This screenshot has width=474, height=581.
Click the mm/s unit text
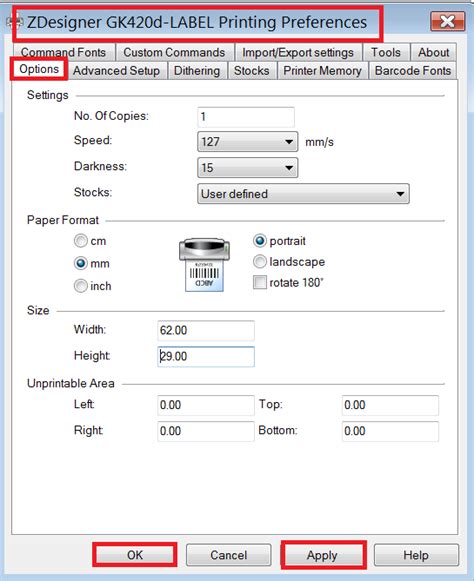[319, 142]
